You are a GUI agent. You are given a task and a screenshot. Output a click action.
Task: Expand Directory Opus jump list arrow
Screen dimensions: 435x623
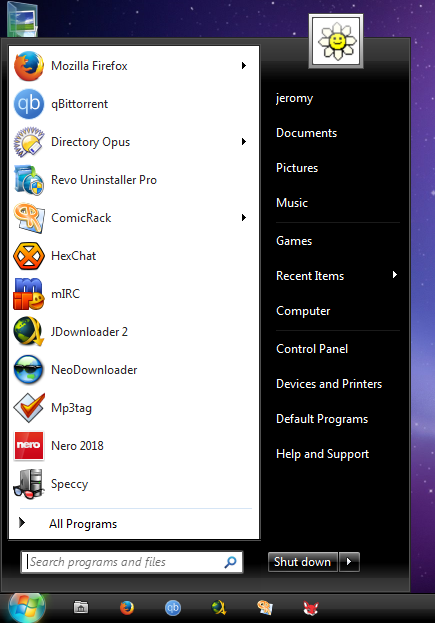click(x=244, y=142)
